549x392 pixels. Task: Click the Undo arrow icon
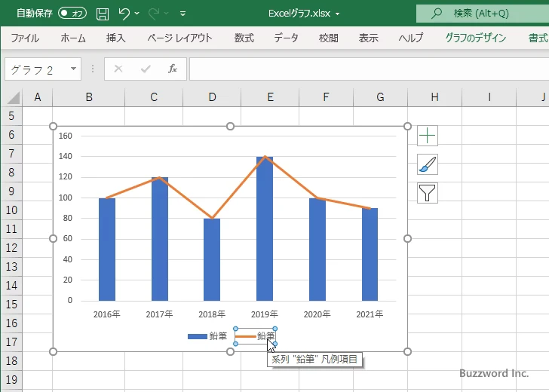[124, 14]
